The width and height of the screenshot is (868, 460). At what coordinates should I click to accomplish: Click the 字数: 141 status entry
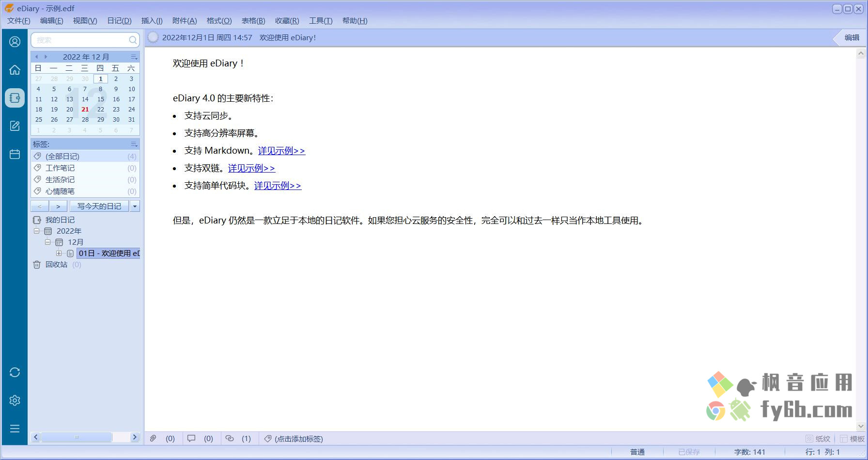pyautogui.click(x=749, y=452)
